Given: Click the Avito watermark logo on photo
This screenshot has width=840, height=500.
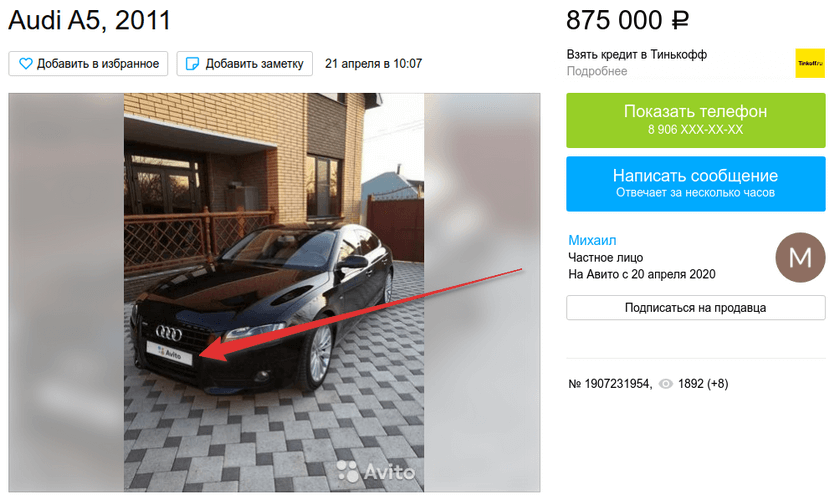Looking at the screenshot, I should click(376, 472).
